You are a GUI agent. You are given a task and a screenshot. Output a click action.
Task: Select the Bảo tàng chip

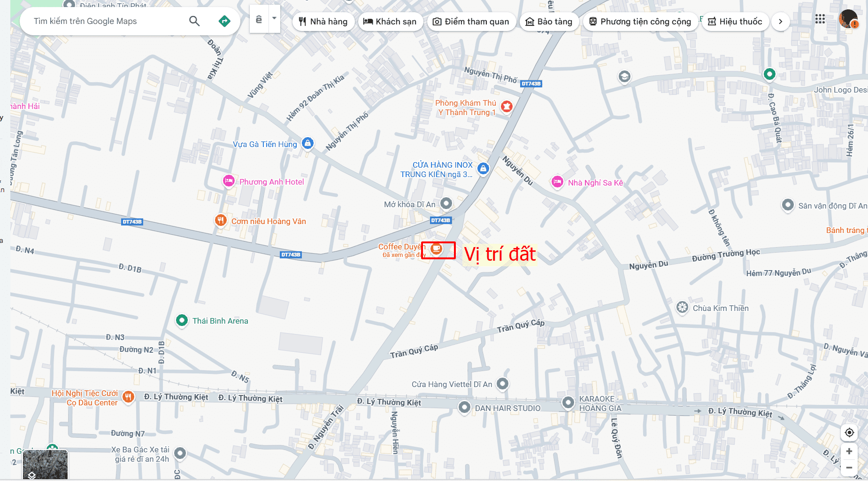[x=549, y=22]
